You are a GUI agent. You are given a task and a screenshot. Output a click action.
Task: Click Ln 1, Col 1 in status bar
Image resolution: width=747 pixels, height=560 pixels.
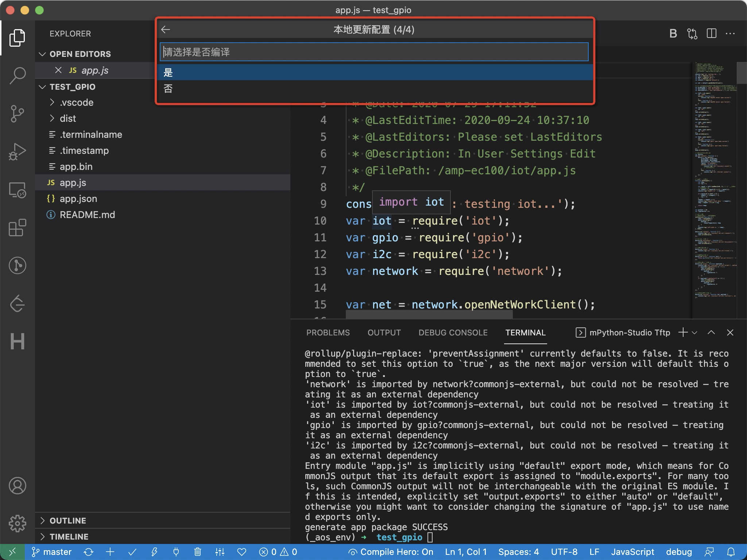point(466,552)
